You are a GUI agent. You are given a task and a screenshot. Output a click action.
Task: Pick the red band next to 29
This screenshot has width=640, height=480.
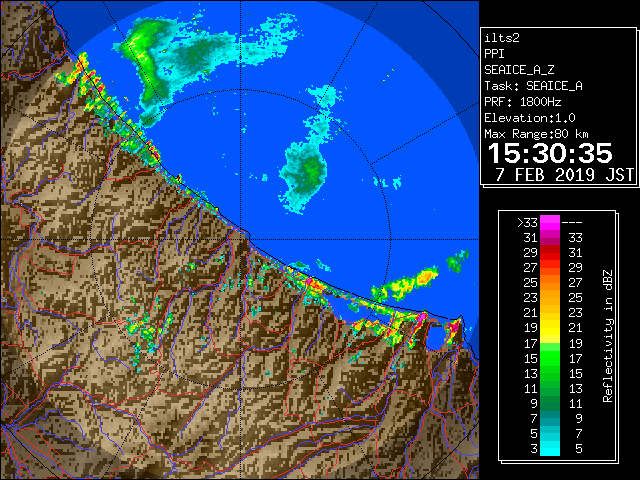[550, 253]
